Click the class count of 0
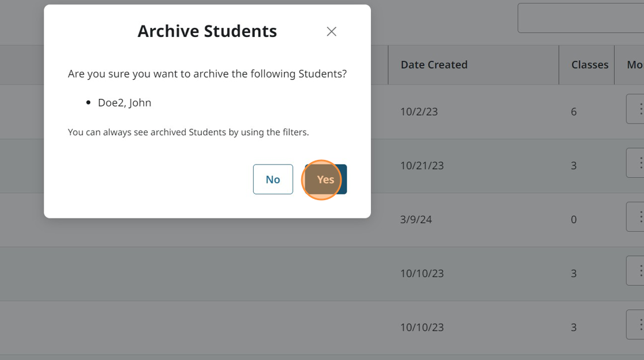The width and height of the screenshot is (644, 360). [574, 220]
